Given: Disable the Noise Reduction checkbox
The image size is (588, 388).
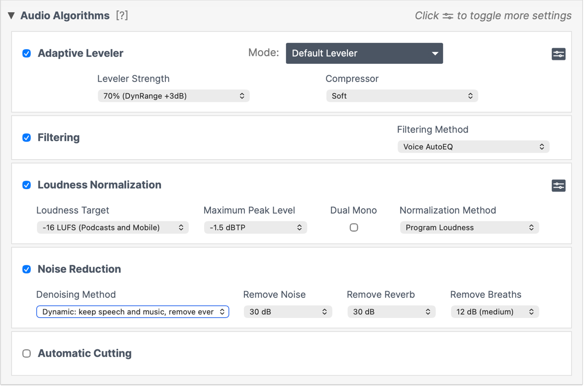Looking at the screenshot, I should 27,270.
